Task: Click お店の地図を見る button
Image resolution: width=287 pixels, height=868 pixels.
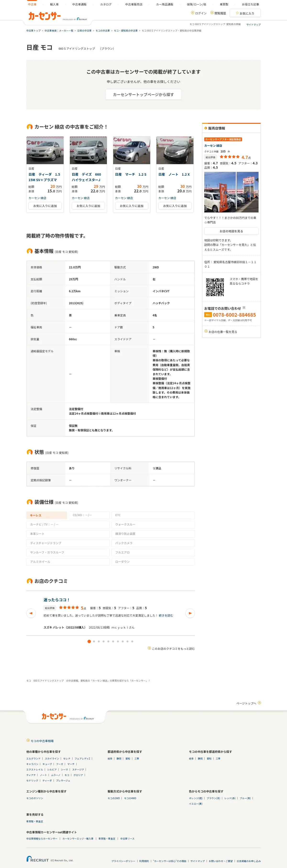Action: [231, 231]
